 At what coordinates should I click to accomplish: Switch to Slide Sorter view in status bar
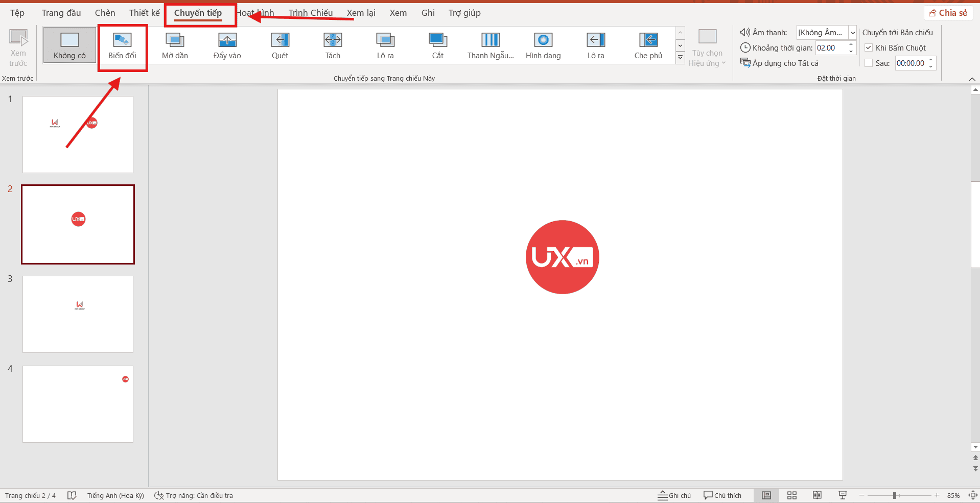click(x=791, y=495)
